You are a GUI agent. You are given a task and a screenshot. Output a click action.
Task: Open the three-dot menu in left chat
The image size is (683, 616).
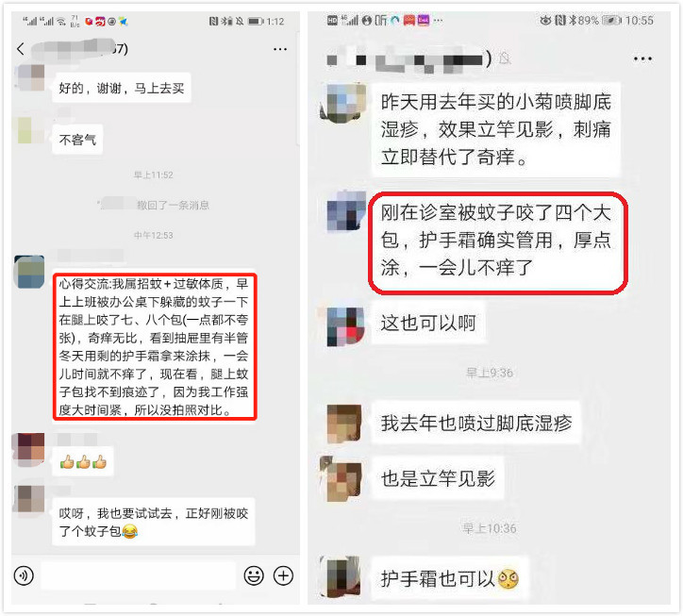[279, 49]
